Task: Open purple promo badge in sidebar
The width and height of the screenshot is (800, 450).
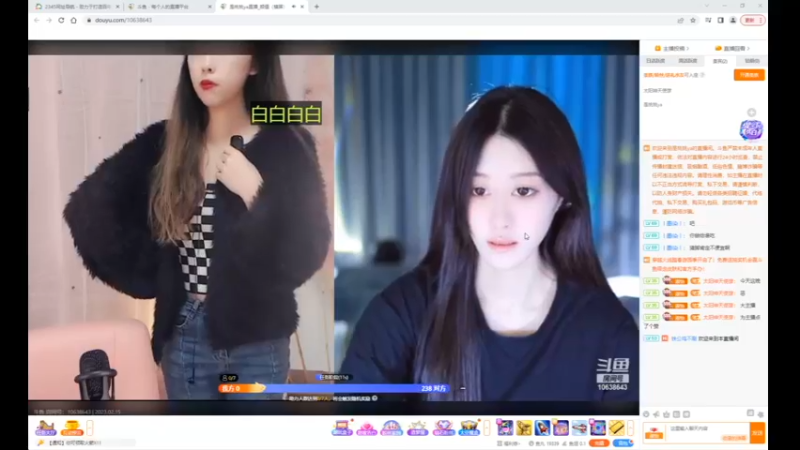Action: point(751,130)
